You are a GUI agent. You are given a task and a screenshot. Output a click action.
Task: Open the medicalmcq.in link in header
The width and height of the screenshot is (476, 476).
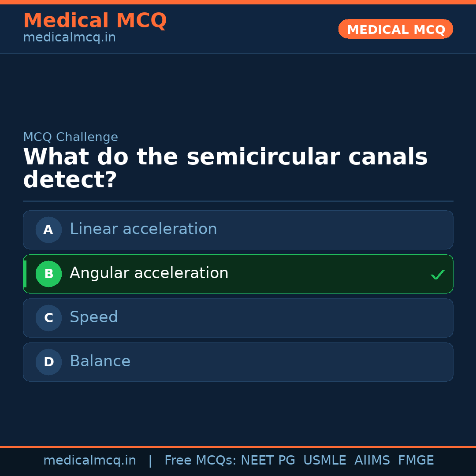coord(69,38)
